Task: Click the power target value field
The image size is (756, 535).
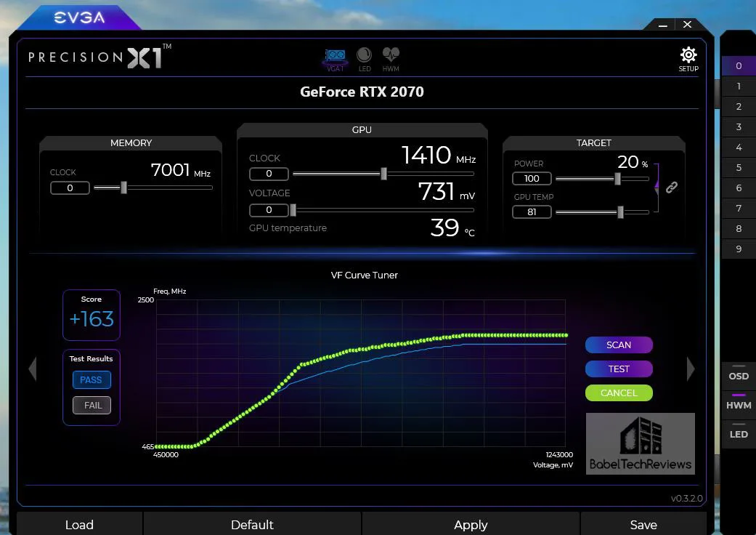Action: pyautogui.click(x=532, y=179)
